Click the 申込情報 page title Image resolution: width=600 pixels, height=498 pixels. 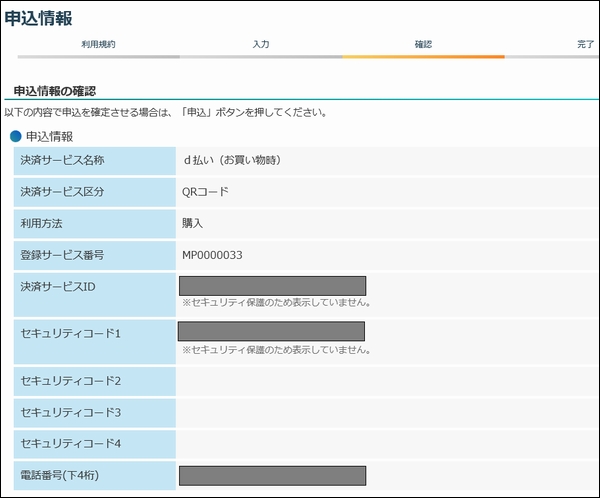[x=38, y=18]
